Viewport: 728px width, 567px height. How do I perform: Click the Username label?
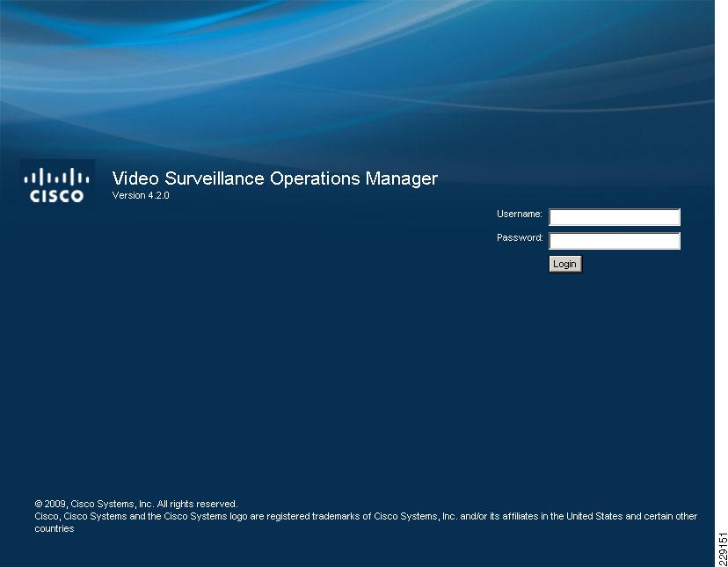click(520, 214)
